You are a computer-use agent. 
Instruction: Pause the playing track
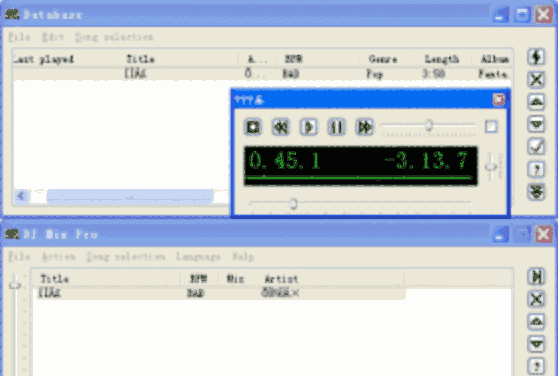coord(336,127)
